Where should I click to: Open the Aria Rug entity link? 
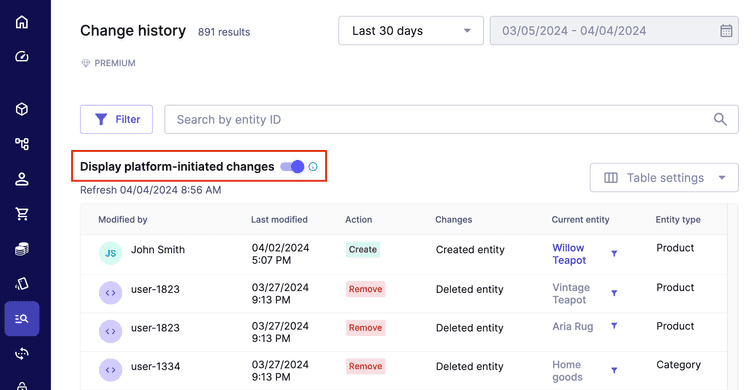572,327
